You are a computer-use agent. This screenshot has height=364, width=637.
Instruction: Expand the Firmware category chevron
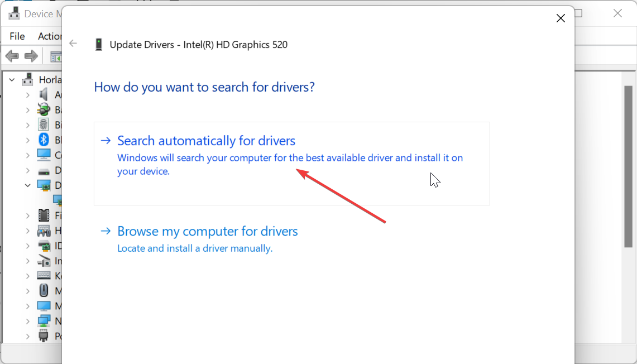27,215
